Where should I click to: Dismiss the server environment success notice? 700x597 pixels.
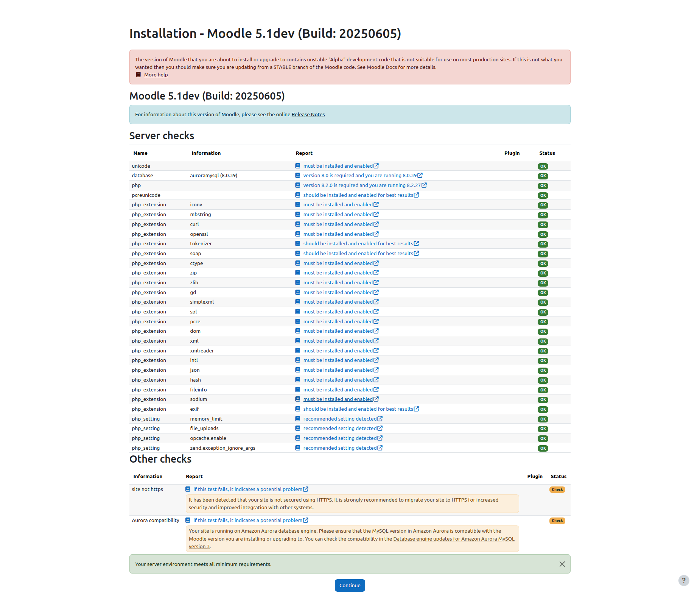[562, 564]
